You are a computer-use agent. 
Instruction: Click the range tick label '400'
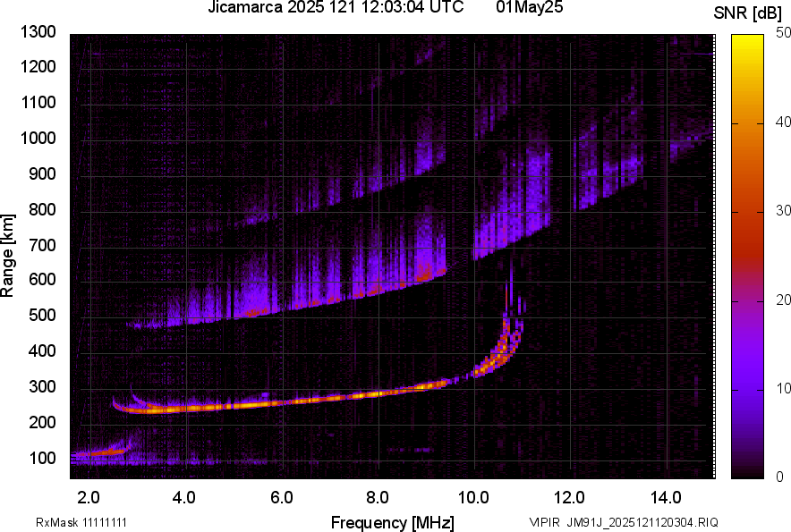[x=42, y=351]
